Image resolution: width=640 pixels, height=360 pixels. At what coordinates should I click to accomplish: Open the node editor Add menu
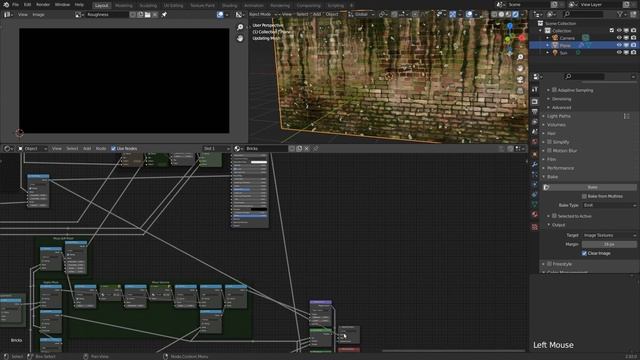pos(87,149)
